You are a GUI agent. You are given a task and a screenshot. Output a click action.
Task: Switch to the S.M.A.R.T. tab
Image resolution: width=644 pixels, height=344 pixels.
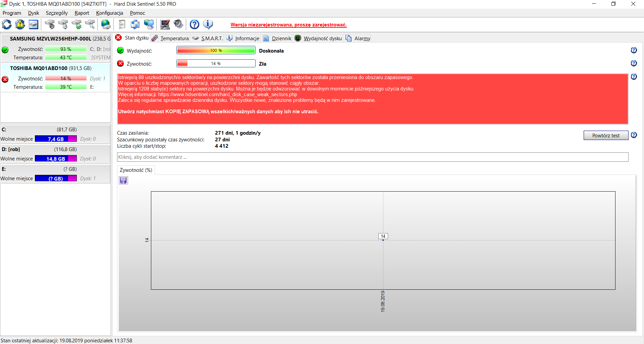click(207, 38)
